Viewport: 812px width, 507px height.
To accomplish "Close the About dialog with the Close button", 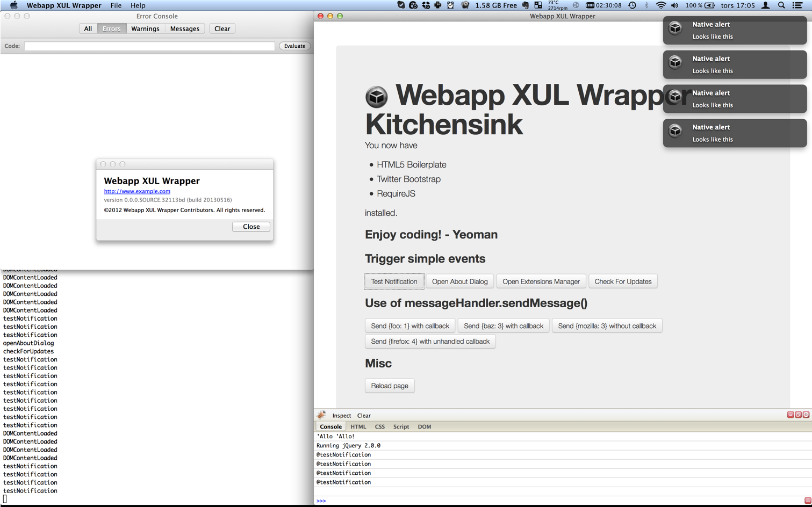I will coord(251,227).
